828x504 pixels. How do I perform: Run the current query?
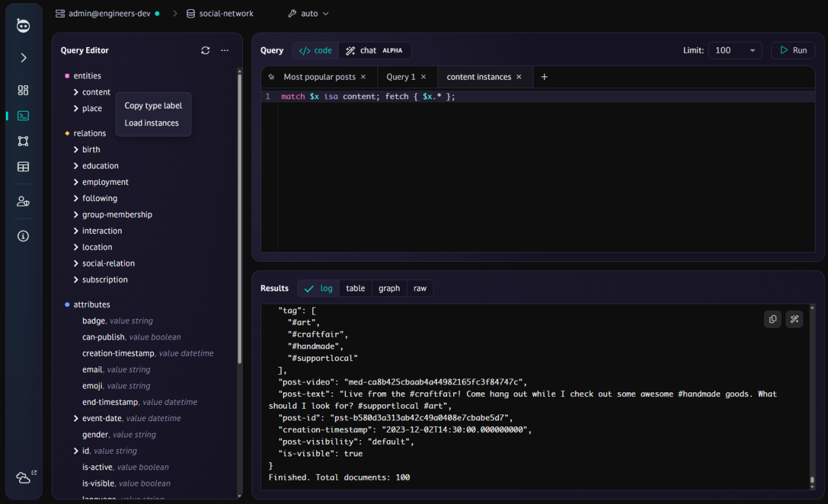(x=793, y=50)
